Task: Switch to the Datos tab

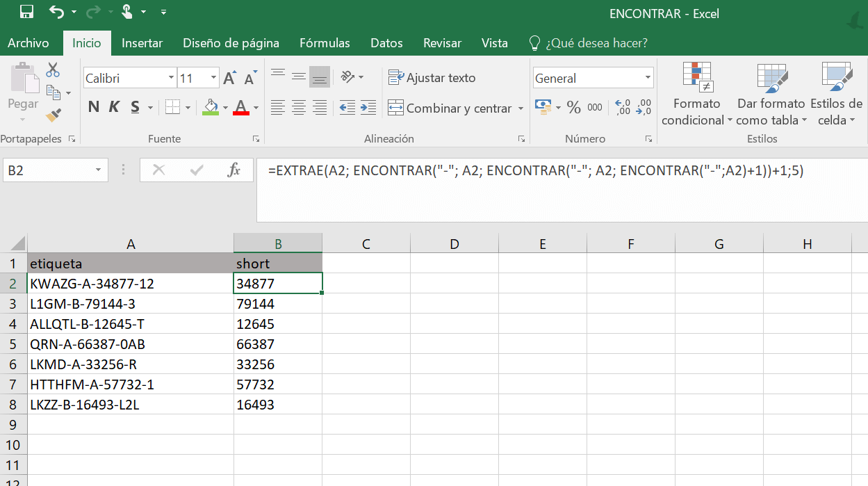Action: click(386, 43)
